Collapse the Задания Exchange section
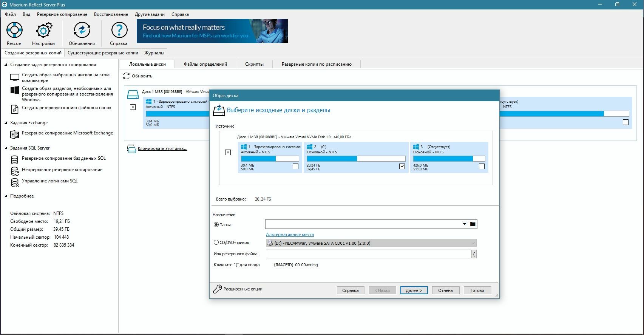Viewport: 644px width, 335px height. click(6, 123)
